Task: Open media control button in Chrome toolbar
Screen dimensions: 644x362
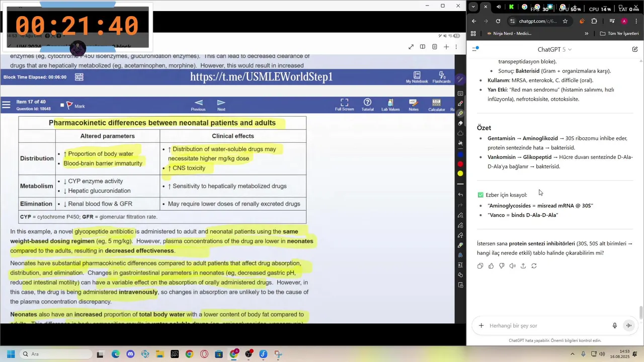Action: click(x=612, y=21)
